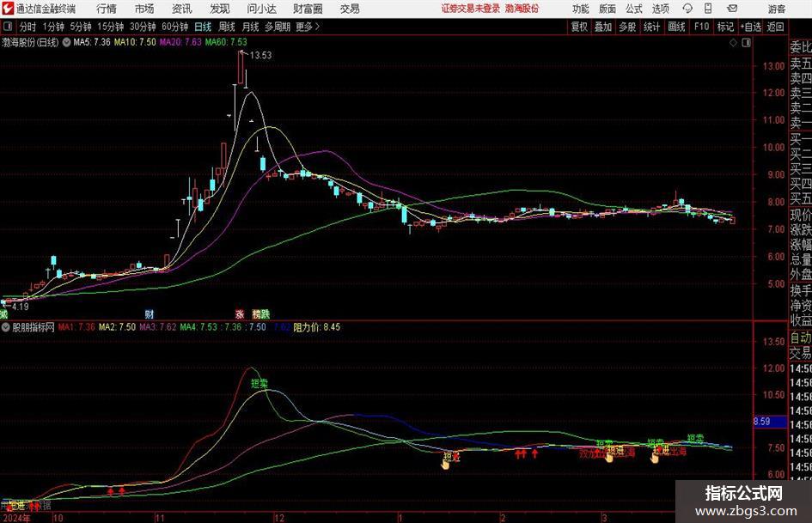Click the mobile phone icon
Screen dimensions: 812x523
tap(707, 9)
